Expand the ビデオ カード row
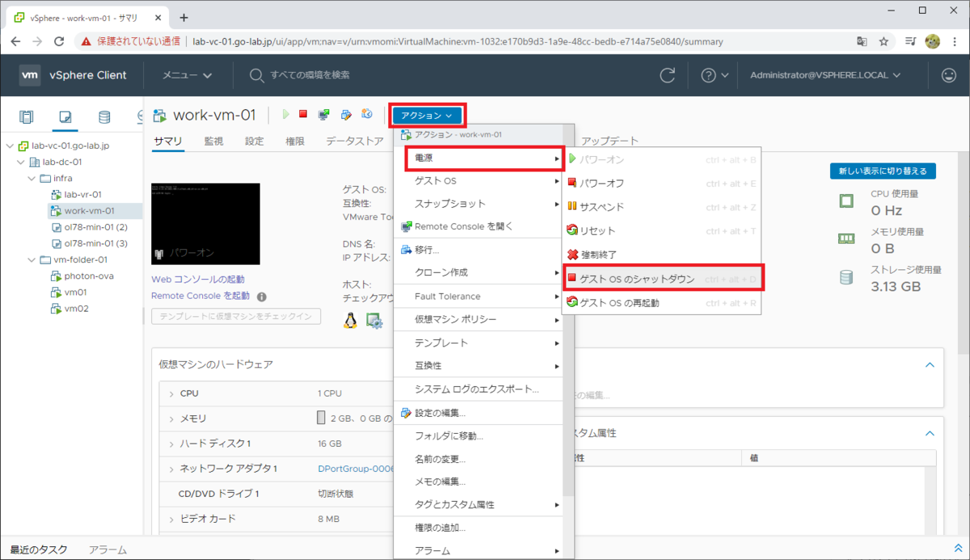The width and height of the screenshot is (970, 560). coord(171,519)
